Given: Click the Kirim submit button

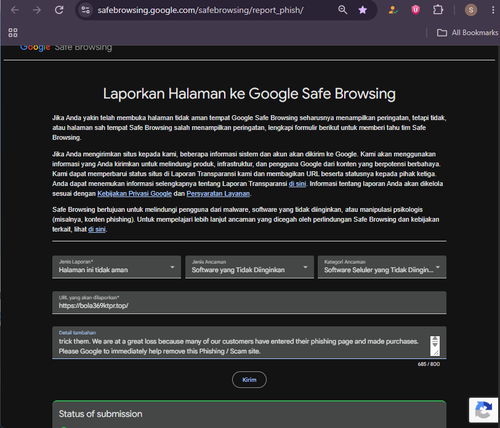Looking at the screenshot, I should point(249,380).
